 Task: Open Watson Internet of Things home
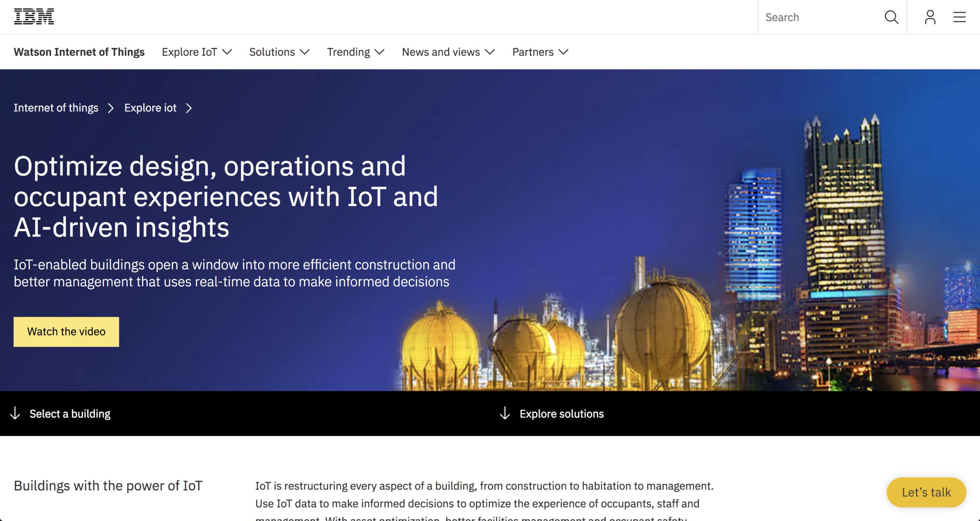point(79,52)
